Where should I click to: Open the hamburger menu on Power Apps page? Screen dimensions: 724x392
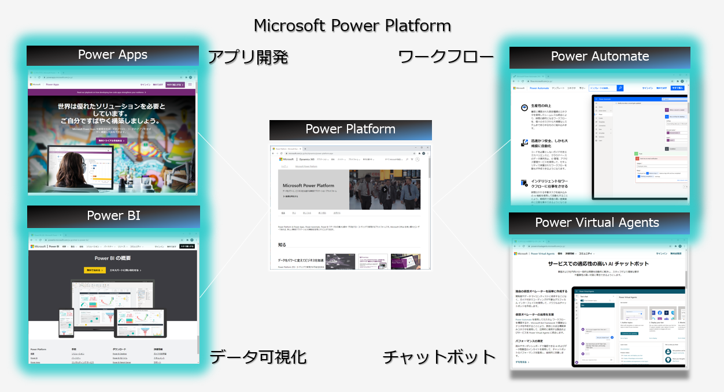pyautogui.click(x=190, y=84)
